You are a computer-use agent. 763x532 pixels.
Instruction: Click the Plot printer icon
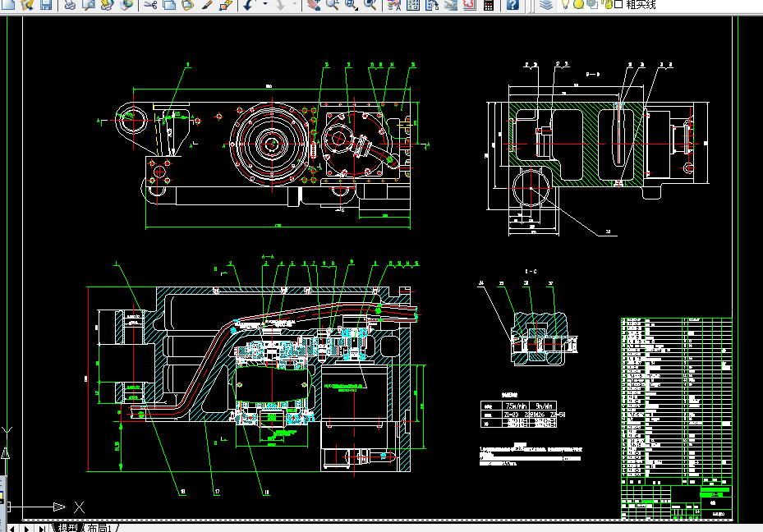pos(70,5)
